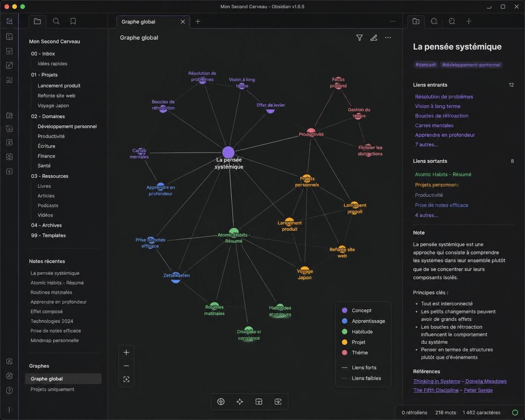Screen dimensions: 525x420
Task: Open the Peter Senge link
Action: (x=478, y=390)
